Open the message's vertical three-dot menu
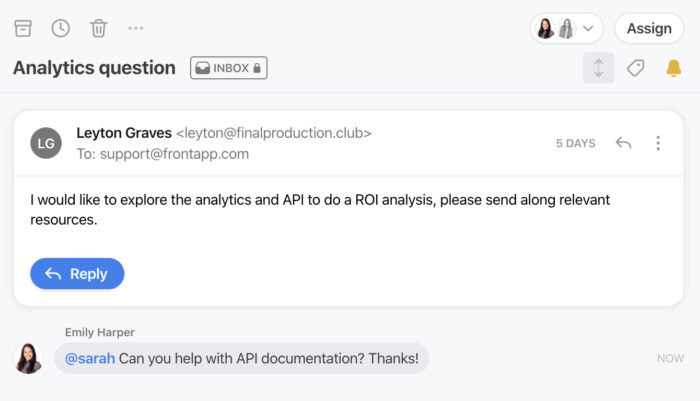The image size is (700, 401). point(658,143)
